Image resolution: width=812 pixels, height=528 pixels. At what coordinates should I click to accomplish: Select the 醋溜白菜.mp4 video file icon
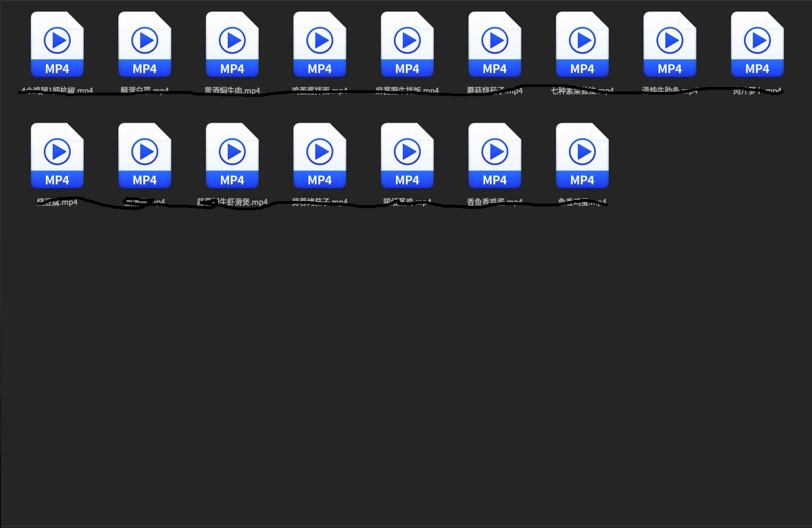click(145, 44)
